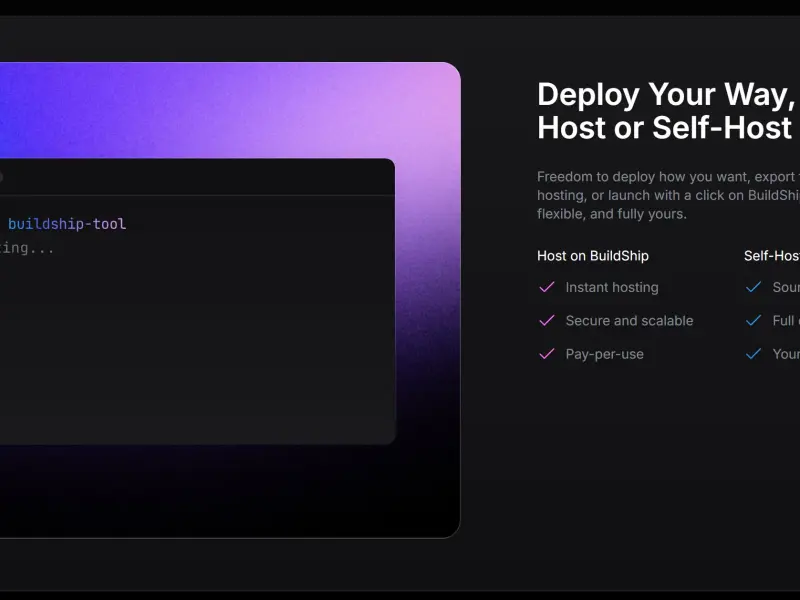
Task: Click the "Pay-per-use" text
Action: coord(605,354)
